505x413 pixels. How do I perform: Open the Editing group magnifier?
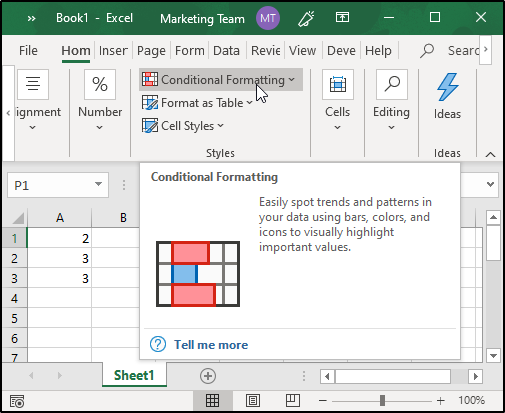(392, 84)
